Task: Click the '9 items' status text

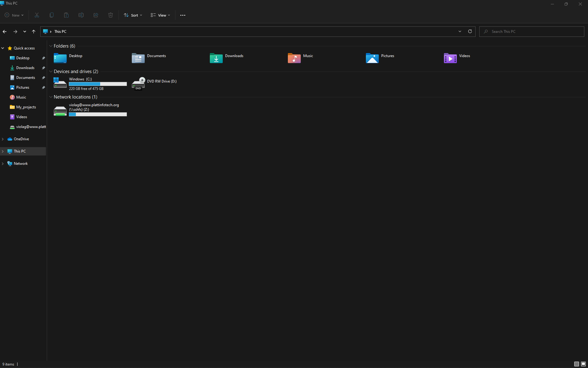Action: point(8,364)
